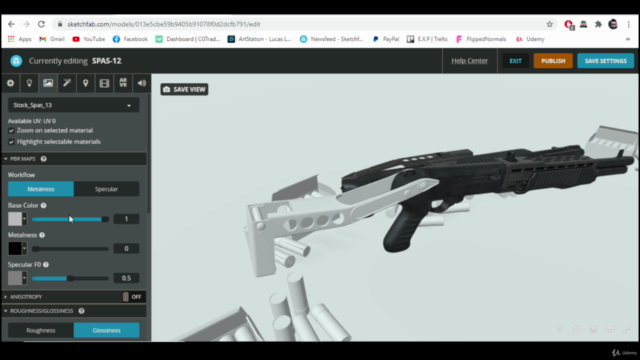This screenshot has height=360, width=640.
Task: Select the Metalness workflow
Action: pos(41,189)
